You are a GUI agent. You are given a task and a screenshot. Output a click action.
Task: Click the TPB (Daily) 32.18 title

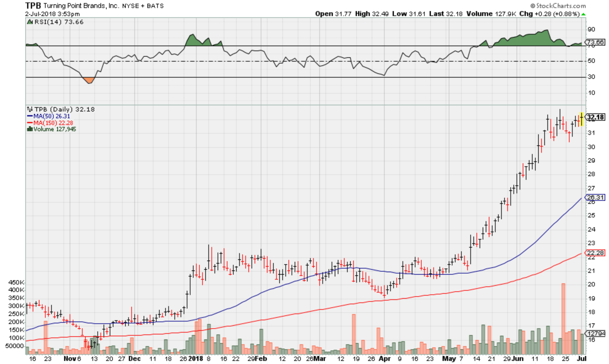pyautogui.click(x=65, y=109)
